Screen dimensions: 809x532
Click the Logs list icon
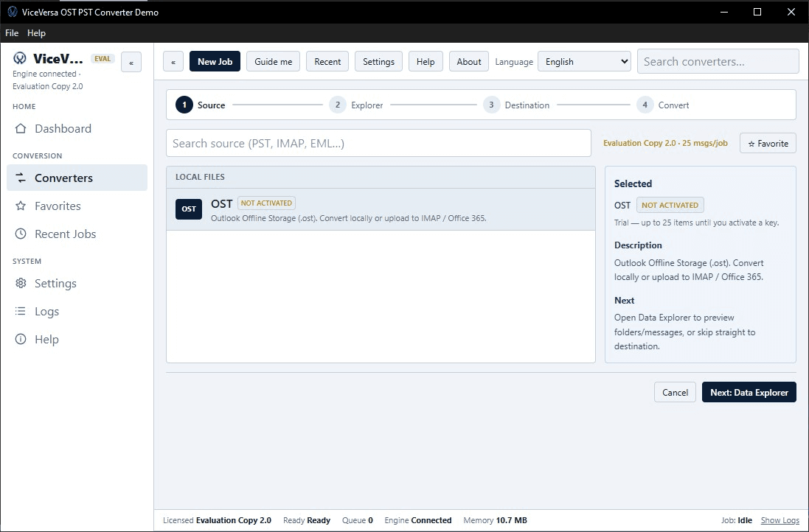point(21,311)
